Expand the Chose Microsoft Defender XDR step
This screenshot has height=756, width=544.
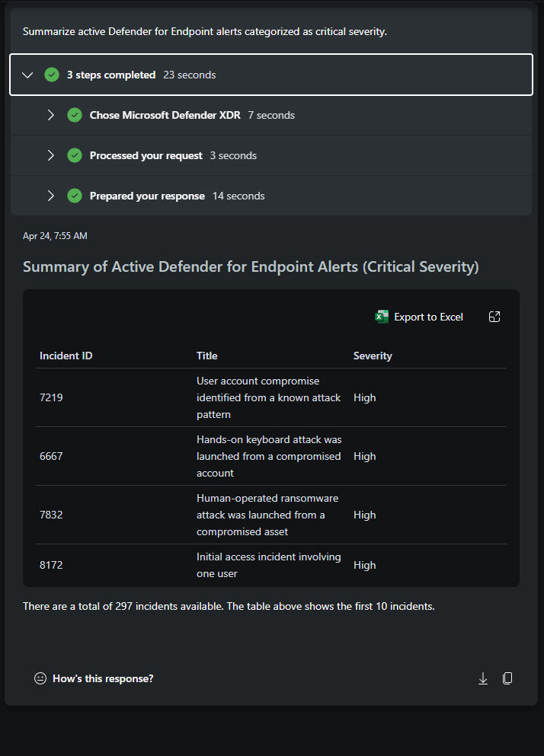[x=51, y=115]
